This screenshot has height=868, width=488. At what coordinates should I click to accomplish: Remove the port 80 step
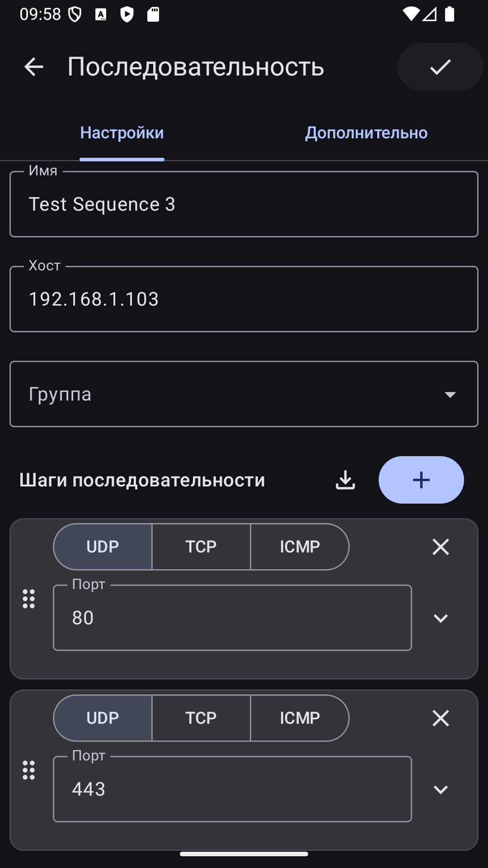pos(440,547)
